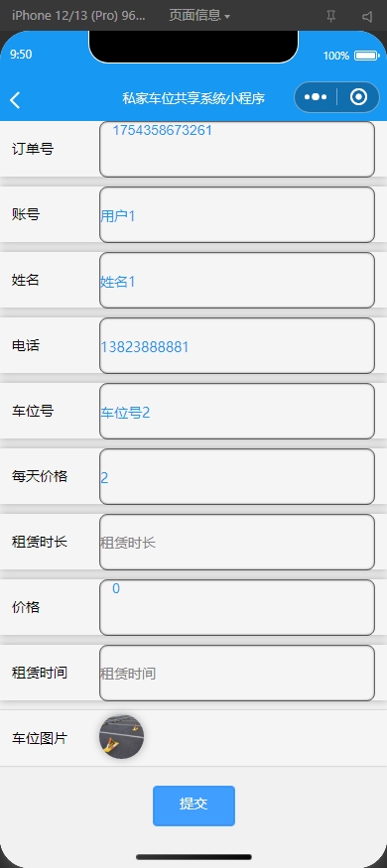Click the page title 私家车位共享系统小程序
Image resolution: width=387 pixels, height=868 pixels.
point(193,98)
